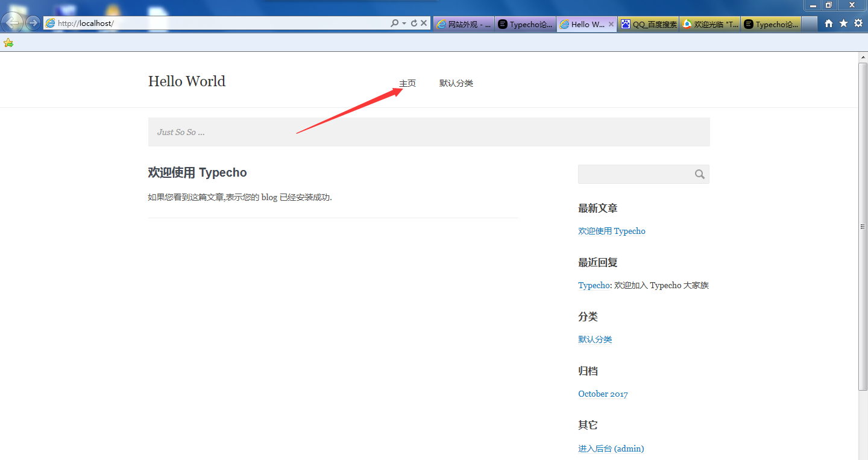Open the address bar dropdown arrow
This screenshot has height=460, width=868.
click(x=404, y=24)
